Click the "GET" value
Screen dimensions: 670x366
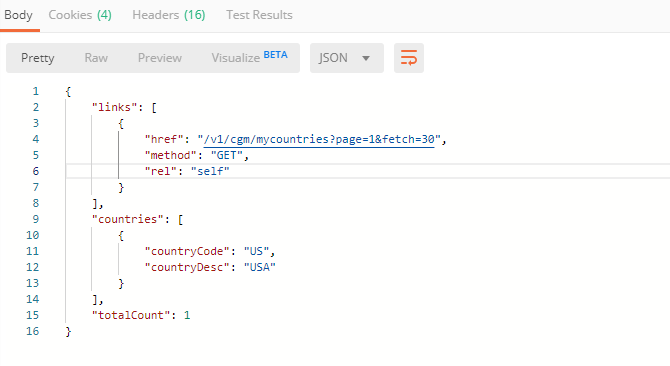[x=226, y=155]
